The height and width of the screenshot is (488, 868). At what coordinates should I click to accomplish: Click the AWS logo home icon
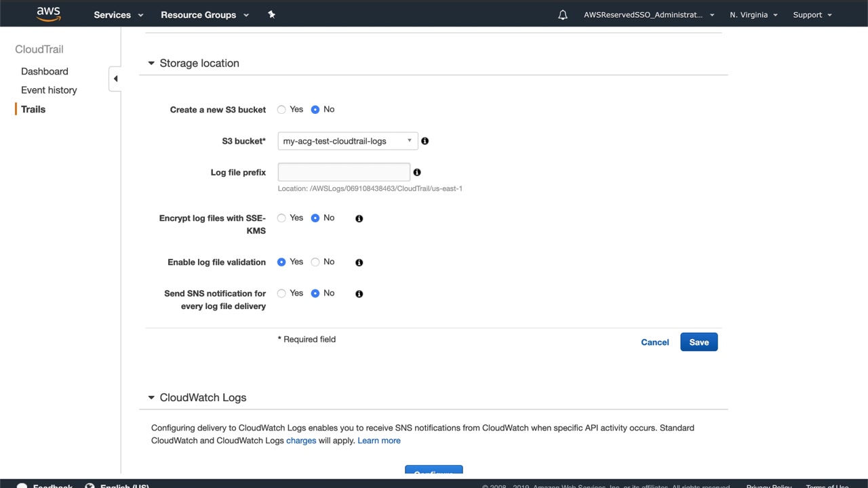tap(49, 14)
